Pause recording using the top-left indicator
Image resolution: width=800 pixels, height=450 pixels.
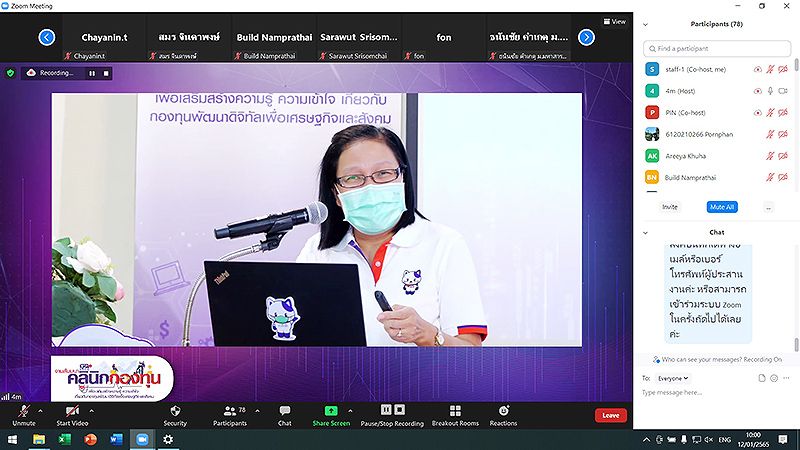click(92, 73)
